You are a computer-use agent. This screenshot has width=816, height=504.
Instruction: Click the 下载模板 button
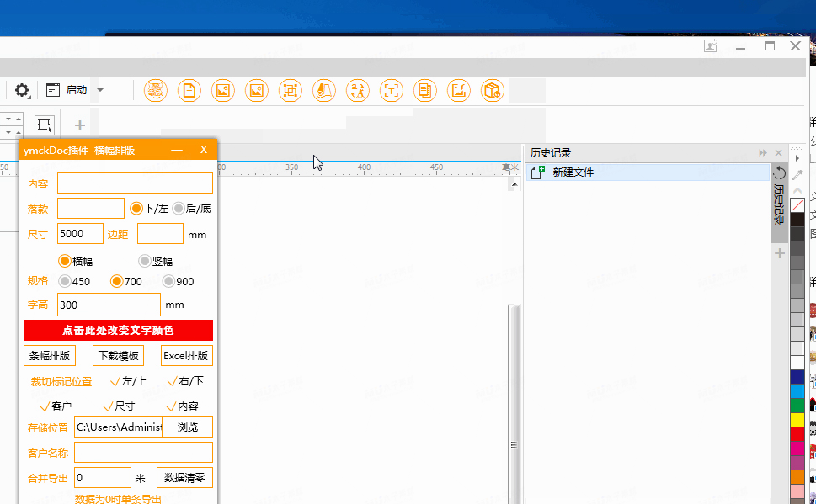(118, 356)
